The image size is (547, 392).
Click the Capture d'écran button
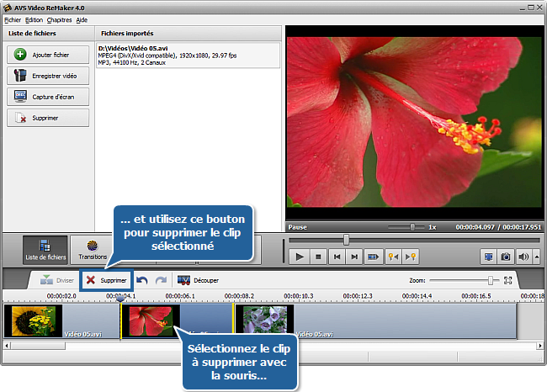pos(48,96)
